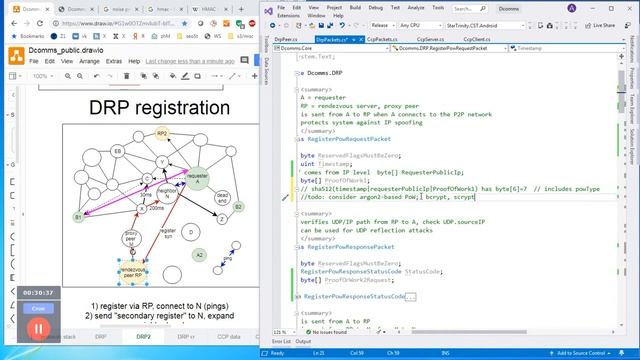
Task: Open Arrange menu in draw.io
Action: tap(89, 61)
